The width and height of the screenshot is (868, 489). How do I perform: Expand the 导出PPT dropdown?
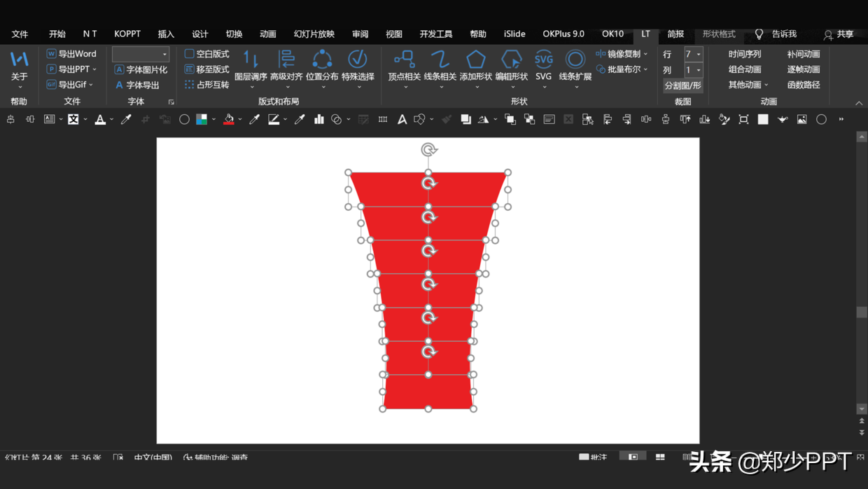(x=94, y=69)
